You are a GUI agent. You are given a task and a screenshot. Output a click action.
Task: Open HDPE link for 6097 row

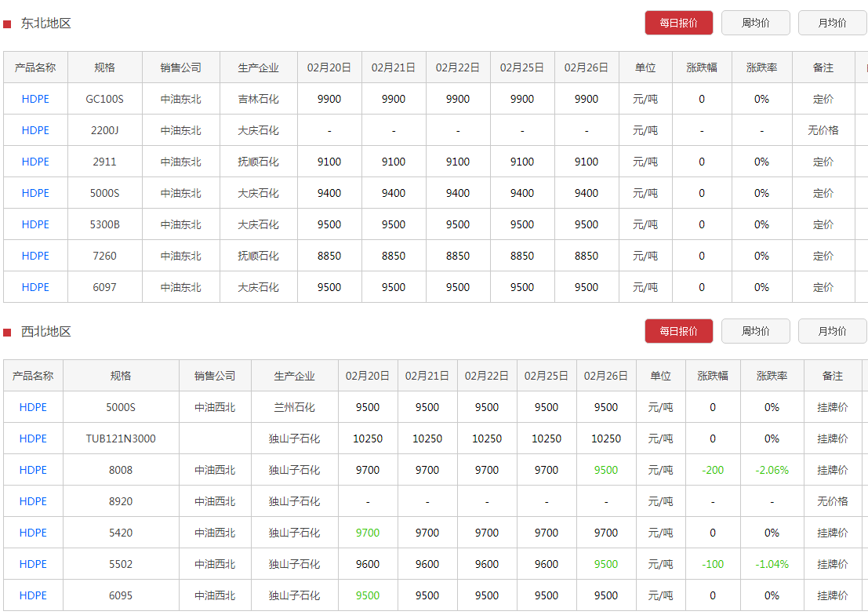(35, 287)
